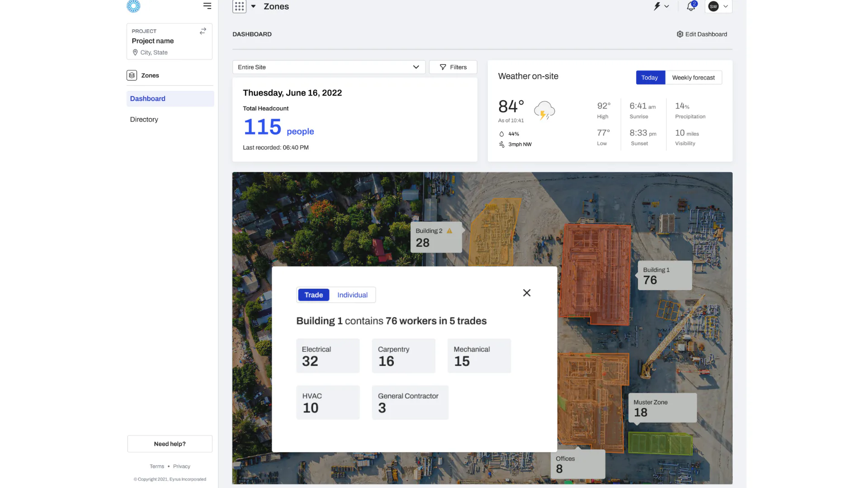
Task: Select the Trade toggle in the popup
Action: tap(314, 295)
